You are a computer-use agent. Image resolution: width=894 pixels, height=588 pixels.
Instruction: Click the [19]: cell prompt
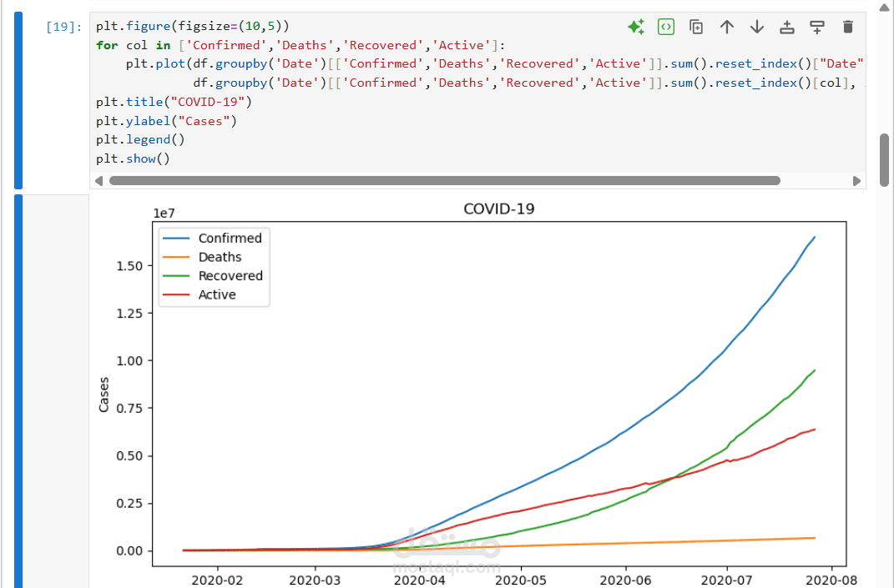click(x=63, y=27)
